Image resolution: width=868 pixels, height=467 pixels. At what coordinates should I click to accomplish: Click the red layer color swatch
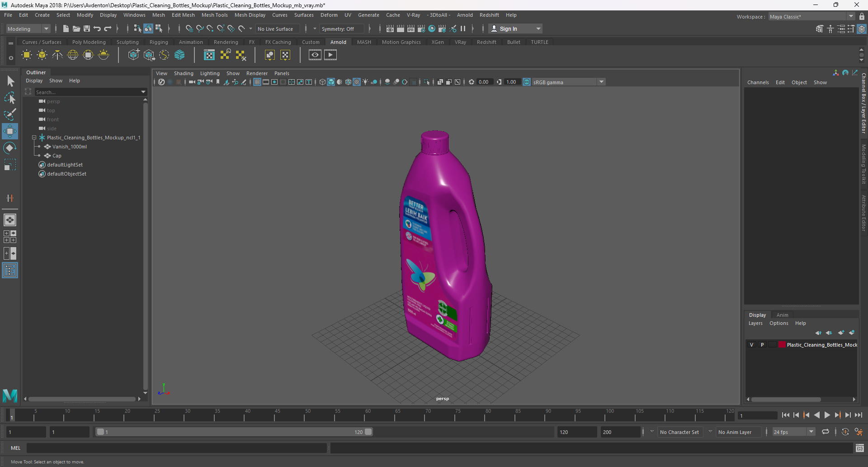tap(782, 345)
